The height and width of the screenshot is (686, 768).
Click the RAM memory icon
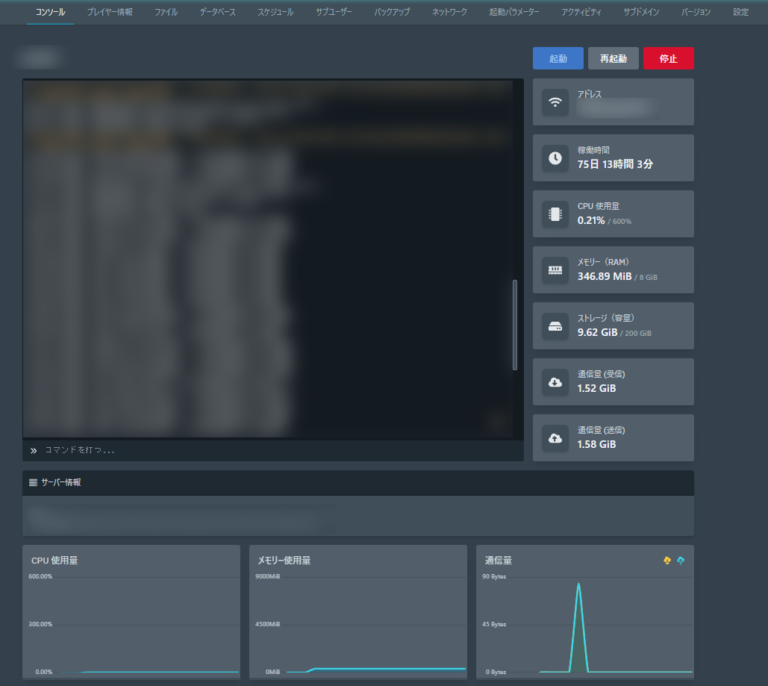tap(555, 270)
